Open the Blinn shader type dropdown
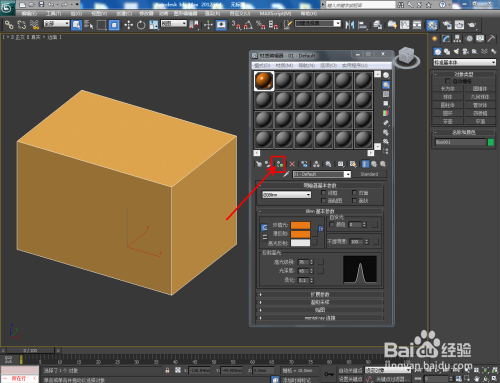This screenshot has width=500, height=383. pyautogui.click(x=287, y=195)
